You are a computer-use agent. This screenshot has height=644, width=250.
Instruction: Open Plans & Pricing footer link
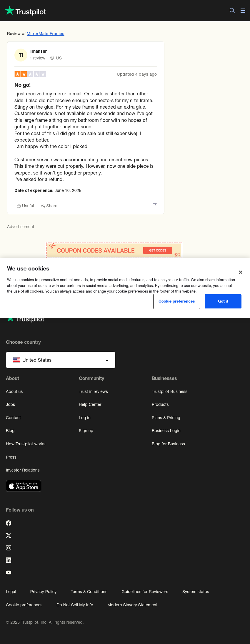click(x=166, y=418)
